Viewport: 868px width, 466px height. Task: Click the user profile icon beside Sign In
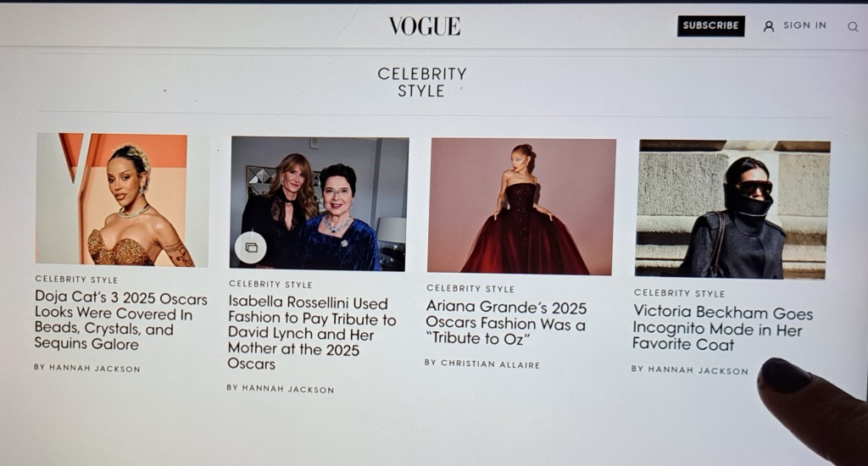click(x=768, y=26)
